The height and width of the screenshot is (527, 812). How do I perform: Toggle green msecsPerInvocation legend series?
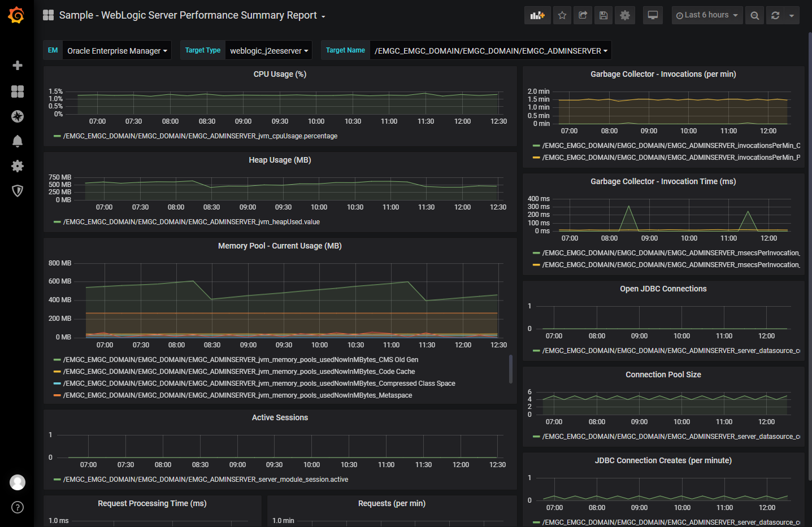(x=671, y=253)
